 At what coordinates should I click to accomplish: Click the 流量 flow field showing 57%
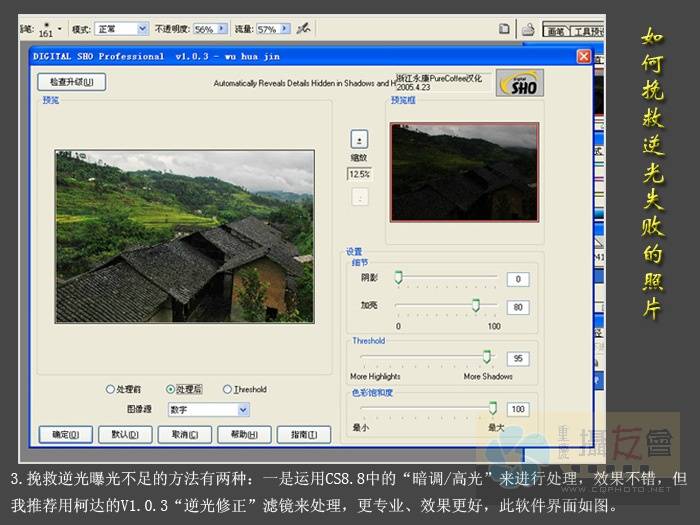tap(267, 29)
